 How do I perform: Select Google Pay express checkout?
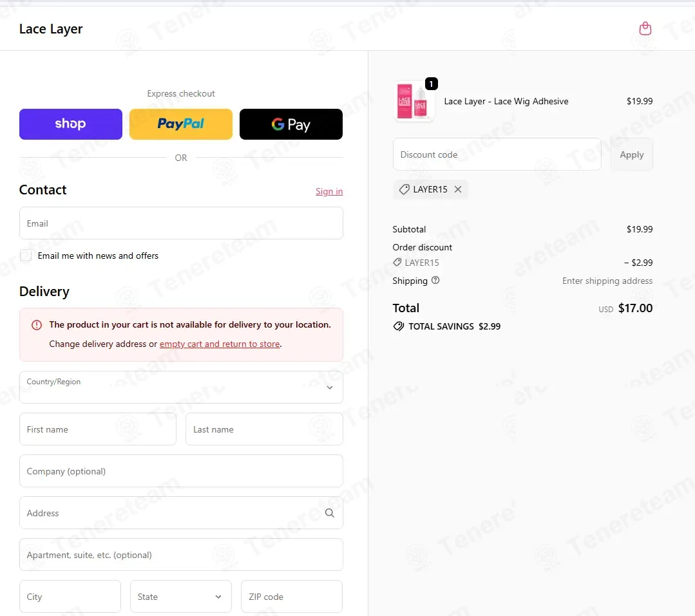[x=290, y=124]
